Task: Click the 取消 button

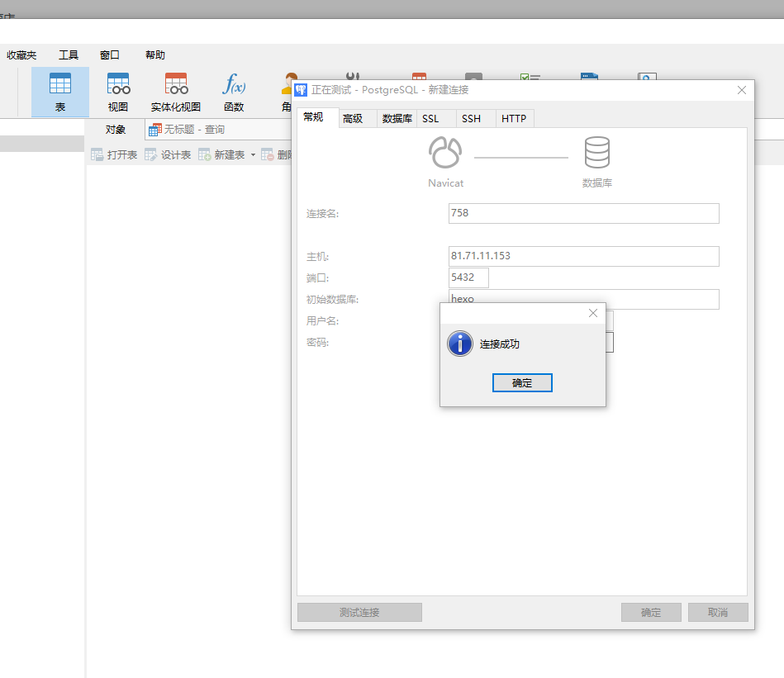Action: coord(718,612)
